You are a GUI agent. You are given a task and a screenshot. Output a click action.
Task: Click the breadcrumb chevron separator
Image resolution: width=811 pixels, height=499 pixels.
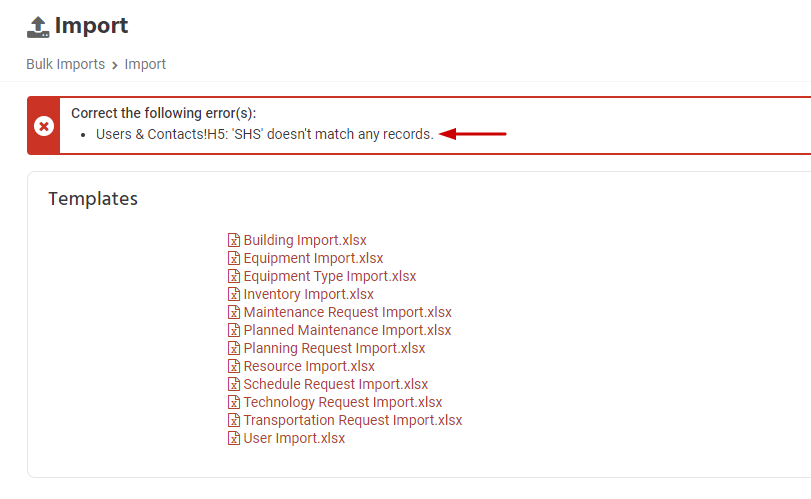point(115,65)
